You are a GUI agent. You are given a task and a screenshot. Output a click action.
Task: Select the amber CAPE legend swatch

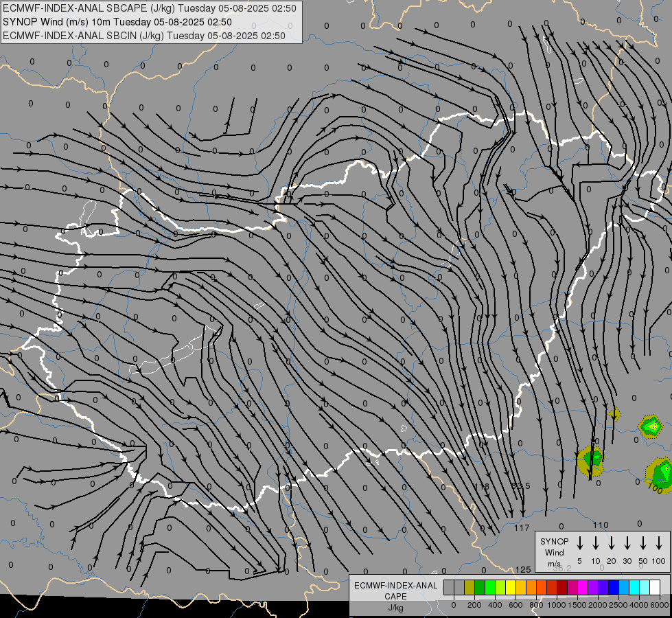click(521, 587)
